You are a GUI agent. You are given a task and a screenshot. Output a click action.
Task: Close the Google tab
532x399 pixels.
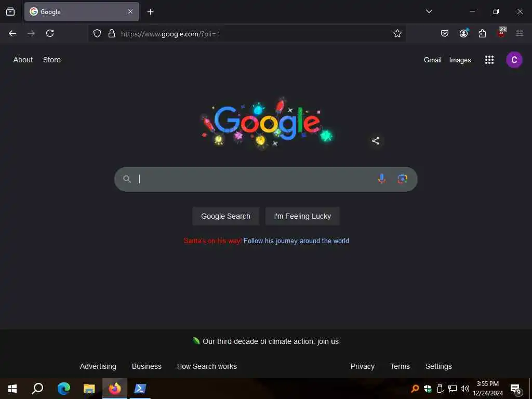[x=130, y=11]
